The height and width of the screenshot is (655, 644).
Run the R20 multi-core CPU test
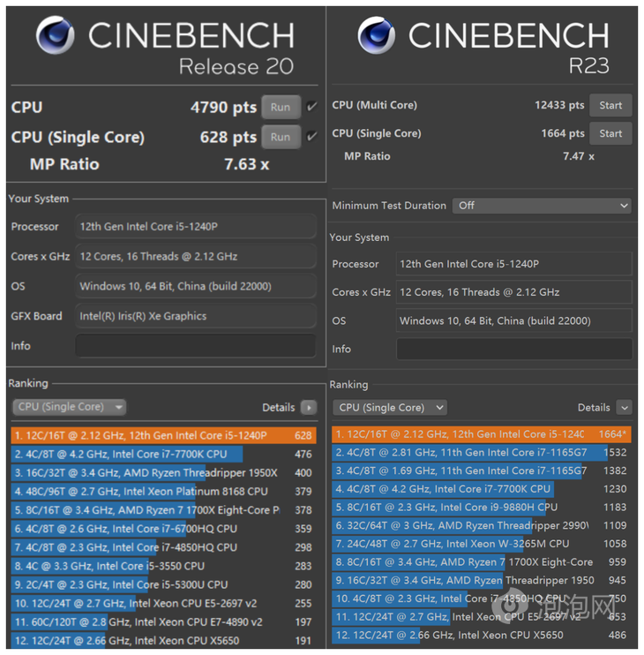pyautogui.click(x=281, y=108)
